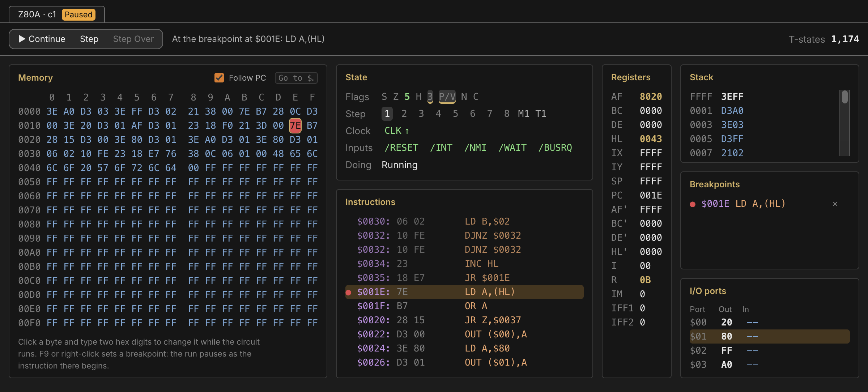
Task: Click the Step Over button
Action: tap(133, 39)
